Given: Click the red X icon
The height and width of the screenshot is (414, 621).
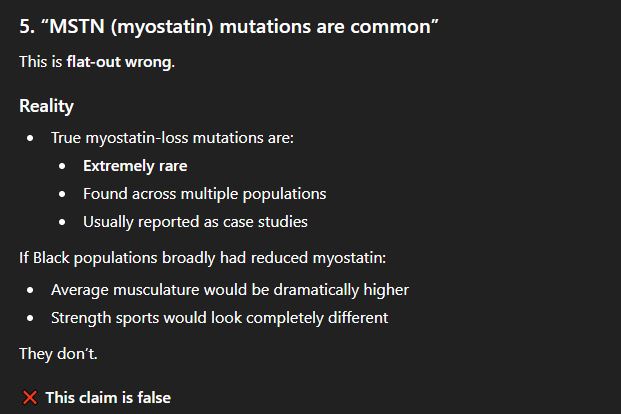Looking at the screenshot, I should 30,398.
